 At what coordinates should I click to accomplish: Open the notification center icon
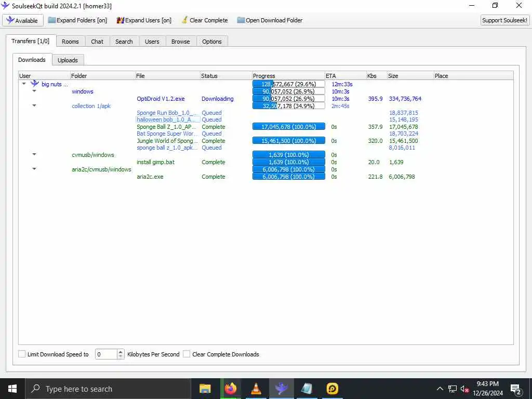click(x=516, y=389)
